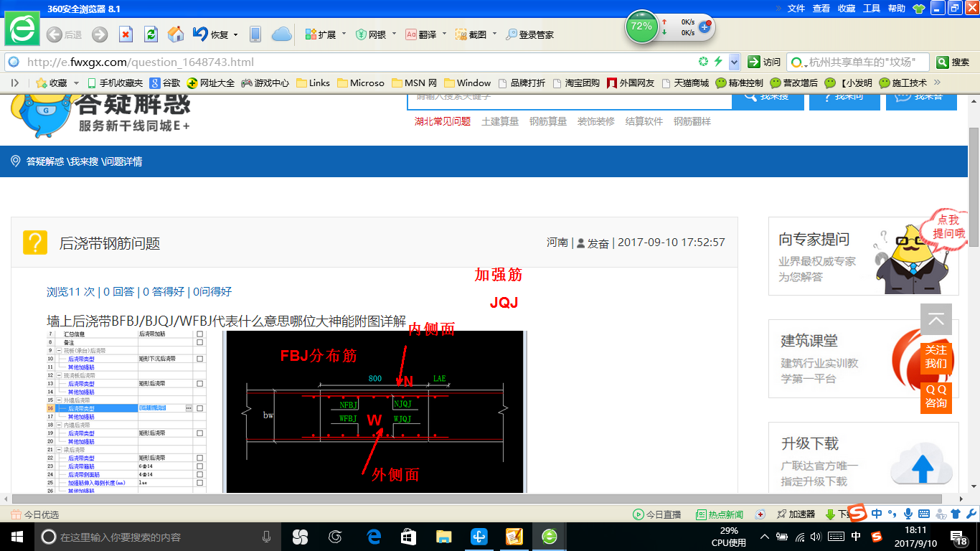This screenshot has height=551, width=980.
Task: Open the 翻译 dropdown arrow
Action: pos(444,34)
